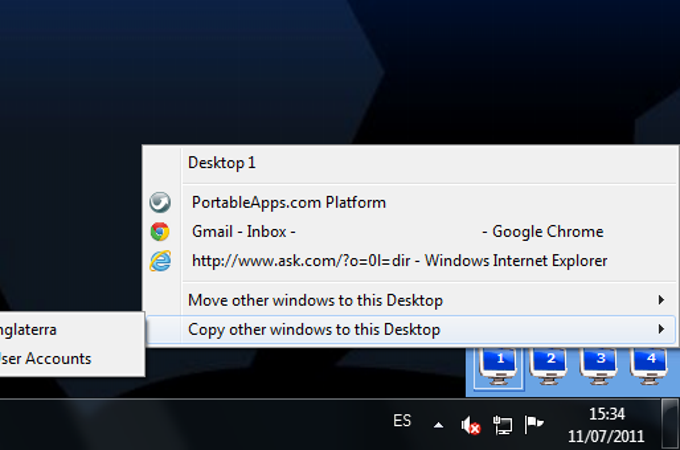Image resolution: width=680 pixels, height=450 pixels.
Task: Select the nglaterra submenu item
Action: tap(71, 329)
